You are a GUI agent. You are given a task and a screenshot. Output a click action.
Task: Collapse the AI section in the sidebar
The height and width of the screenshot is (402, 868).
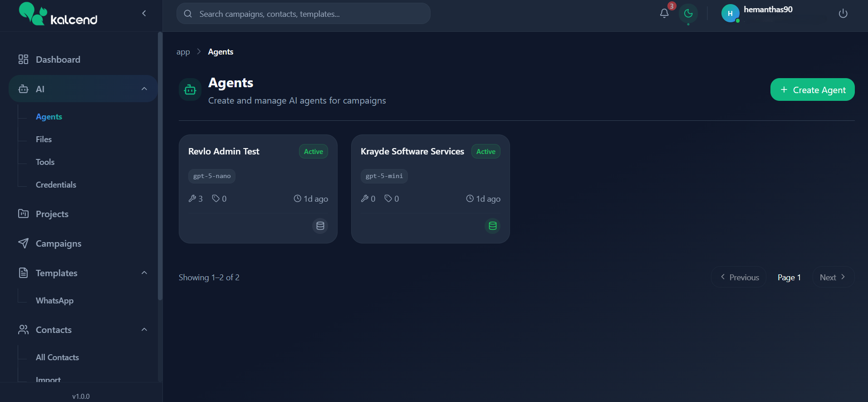144,89
